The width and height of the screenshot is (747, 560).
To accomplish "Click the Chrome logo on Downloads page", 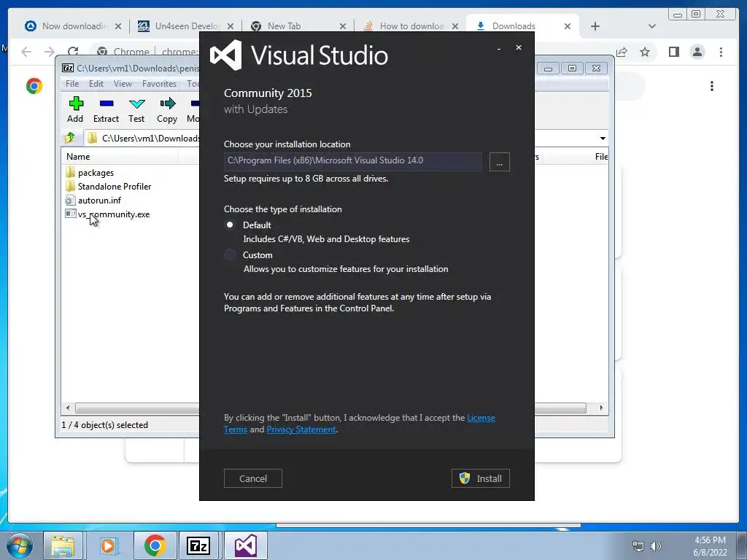I will click(34, 86).
